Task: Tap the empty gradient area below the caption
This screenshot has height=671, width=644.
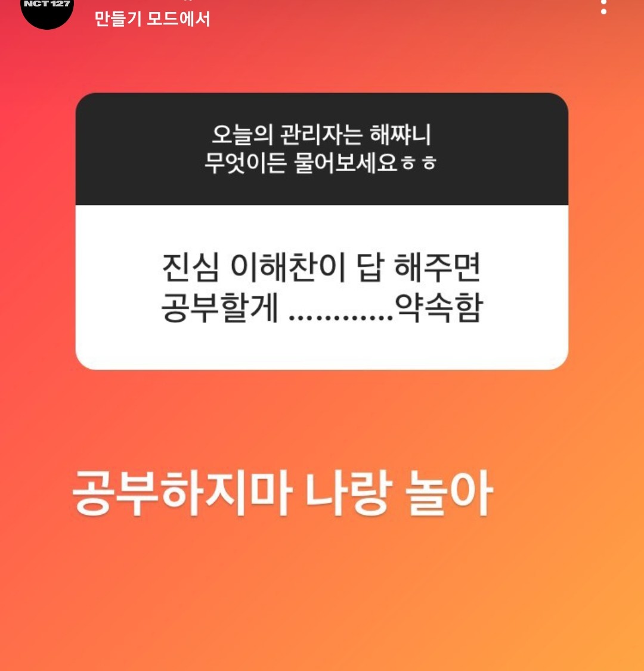Action: pyautogui.click(x=322, y=599)
